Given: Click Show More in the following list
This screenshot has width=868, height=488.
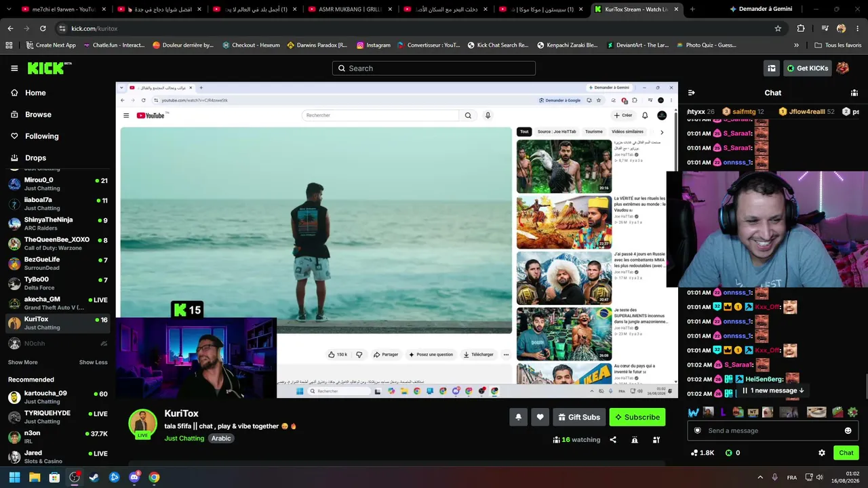Looking at the screenshot, I should (22, 363).
